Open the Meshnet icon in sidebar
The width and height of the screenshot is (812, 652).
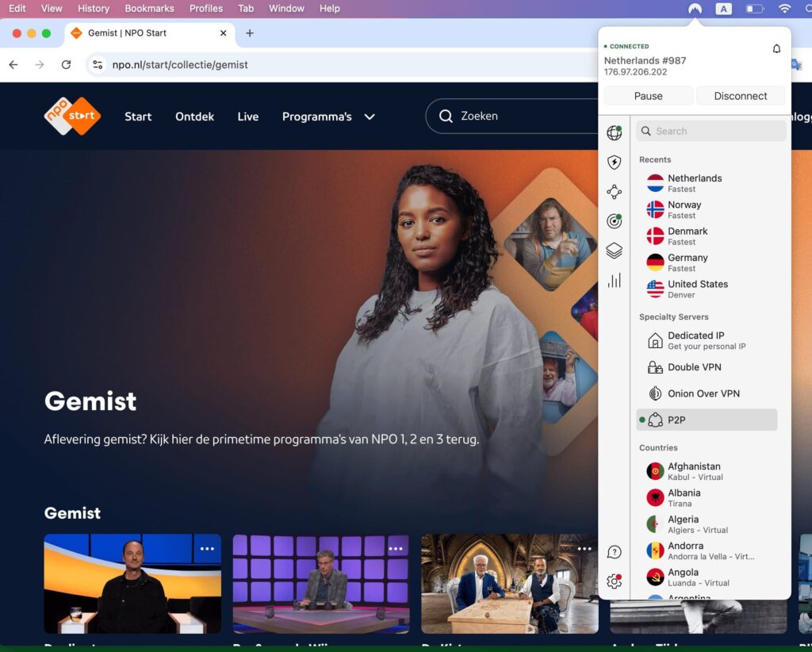(614, 192)
